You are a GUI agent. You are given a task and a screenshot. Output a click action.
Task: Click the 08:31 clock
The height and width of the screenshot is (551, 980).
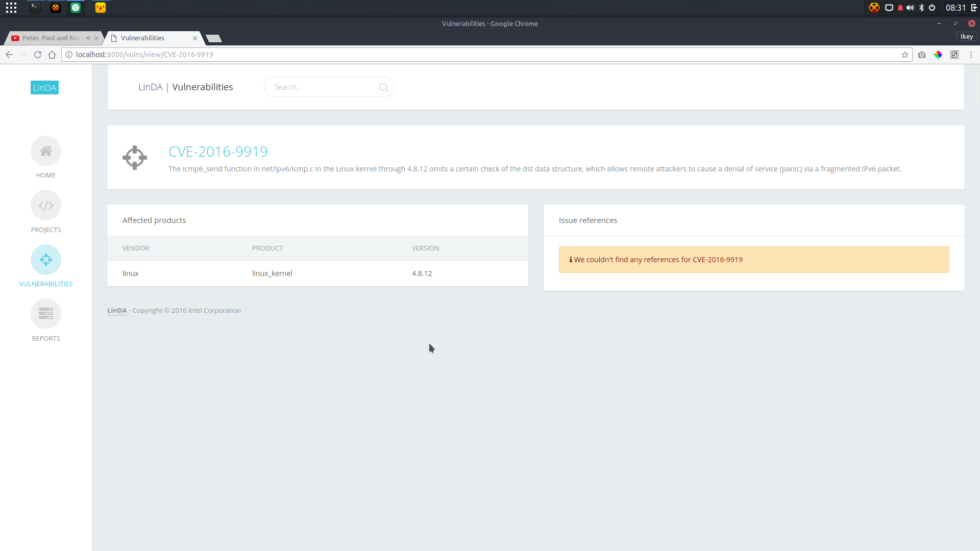955,8
